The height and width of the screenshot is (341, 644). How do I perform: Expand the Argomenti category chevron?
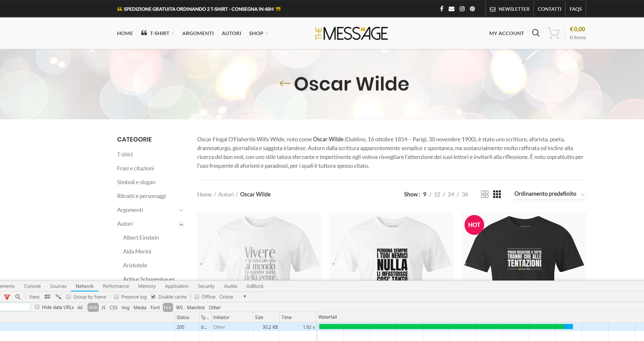pos(181,210)
